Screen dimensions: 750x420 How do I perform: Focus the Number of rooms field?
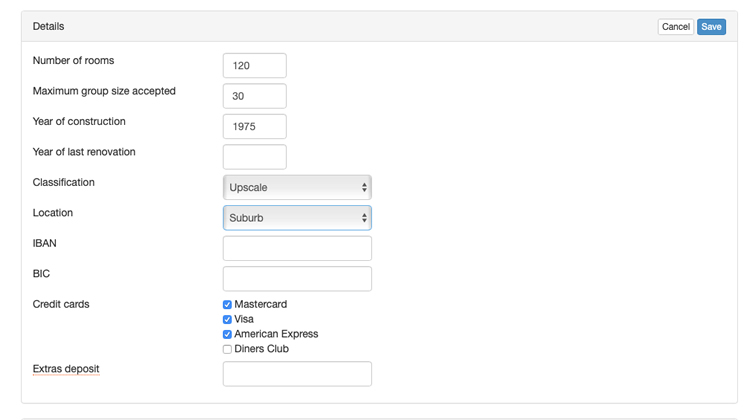click(x=254, y=66)
